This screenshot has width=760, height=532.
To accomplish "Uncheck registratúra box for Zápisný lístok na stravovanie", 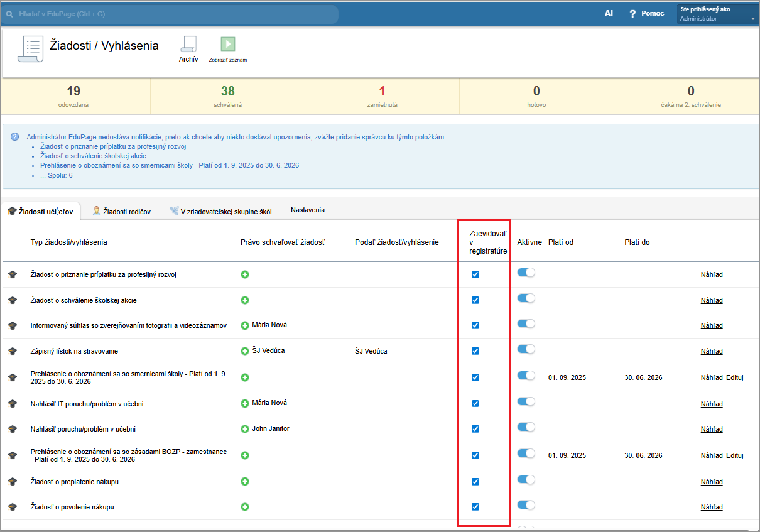I will (x=475, y=351).
